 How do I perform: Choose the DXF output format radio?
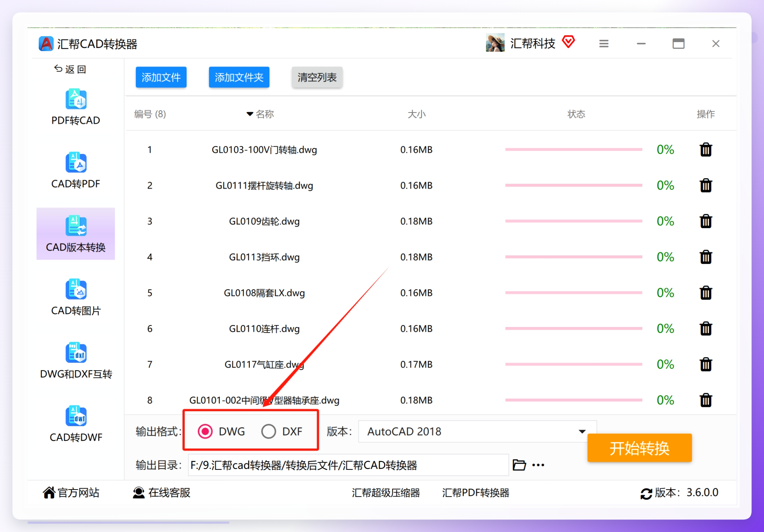point(269,432)
